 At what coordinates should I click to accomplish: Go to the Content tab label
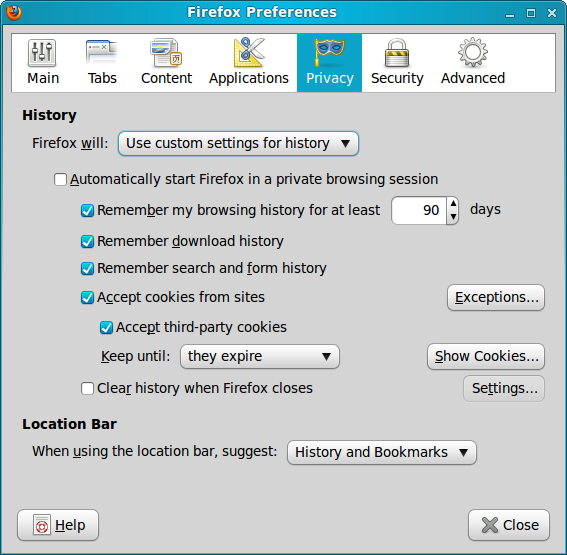click(x=166, y=78)
